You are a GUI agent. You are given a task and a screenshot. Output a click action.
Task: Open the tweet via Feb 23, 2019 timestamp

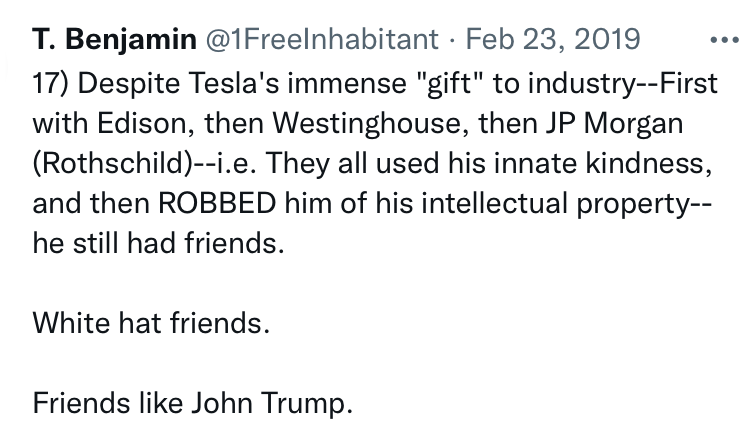(553, 40)
